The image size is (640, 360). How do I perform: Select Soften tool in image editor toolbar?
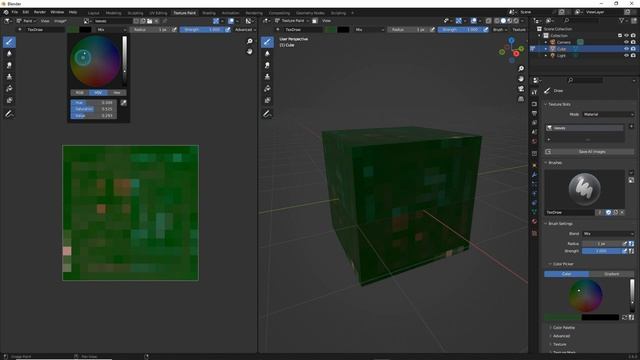pyautogui.click(x=9, y=53)
